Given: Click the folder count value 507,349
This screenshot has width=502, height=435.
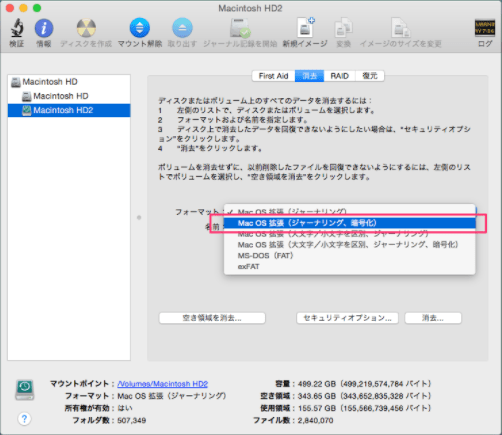Looking at the screenshot, I should 132,420.
